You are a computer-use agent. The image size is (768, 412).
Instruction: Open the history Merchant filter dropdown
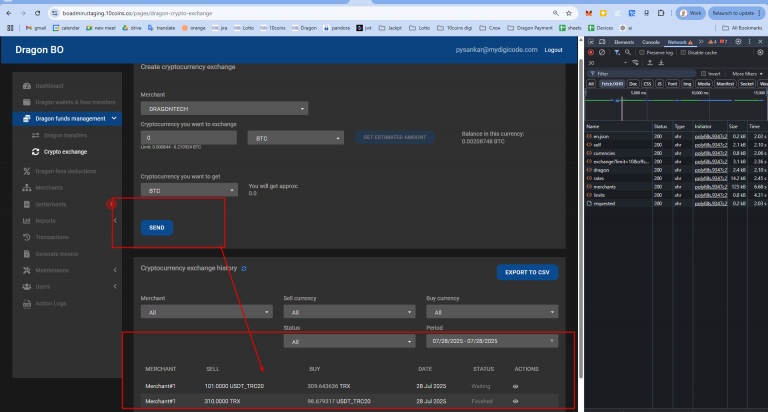click(207, 312)
